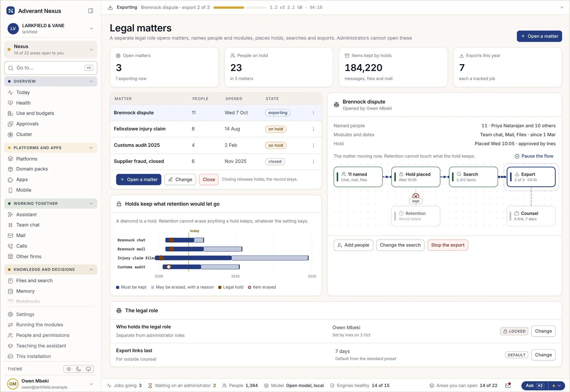Open Domain packs in sidebar
Screen dimensions: 570x392
32,169
